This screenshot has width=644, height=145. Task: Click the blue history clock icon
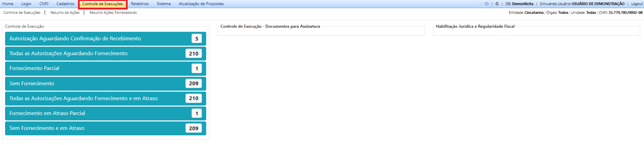tap(486, 4)
